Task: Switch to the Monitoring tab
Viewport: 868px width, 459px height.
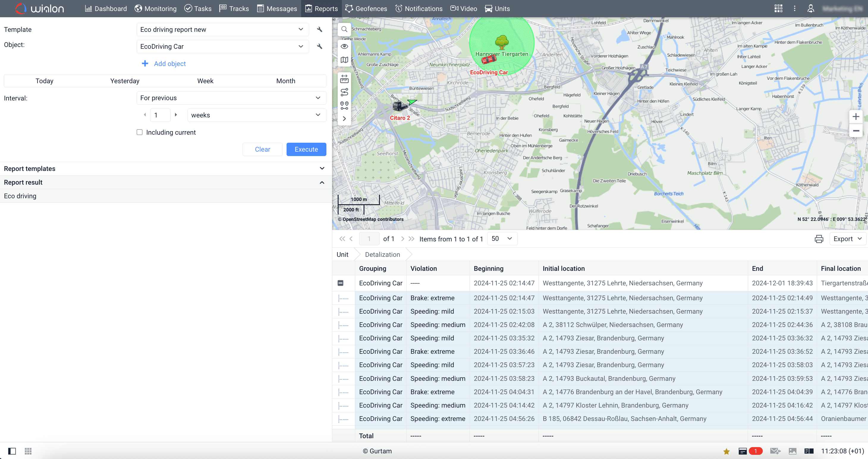Action: pos(155,8)
